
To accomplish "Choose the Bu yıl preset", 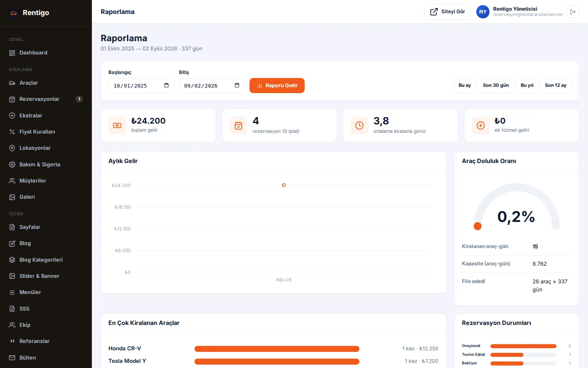I will (527, 85).
